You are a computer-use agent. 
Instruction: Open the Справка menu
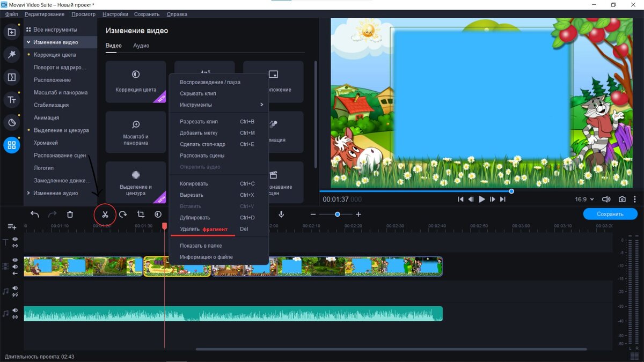(x=177, y=14)
